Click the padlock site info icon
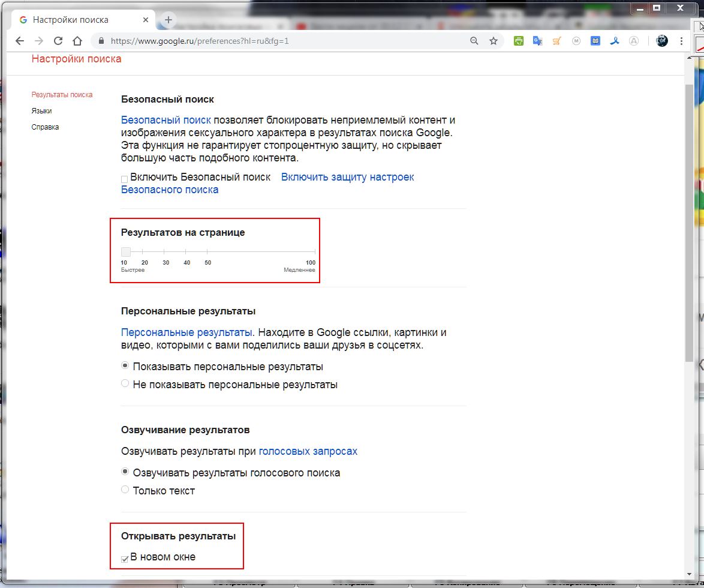 [x=101, y=41]
